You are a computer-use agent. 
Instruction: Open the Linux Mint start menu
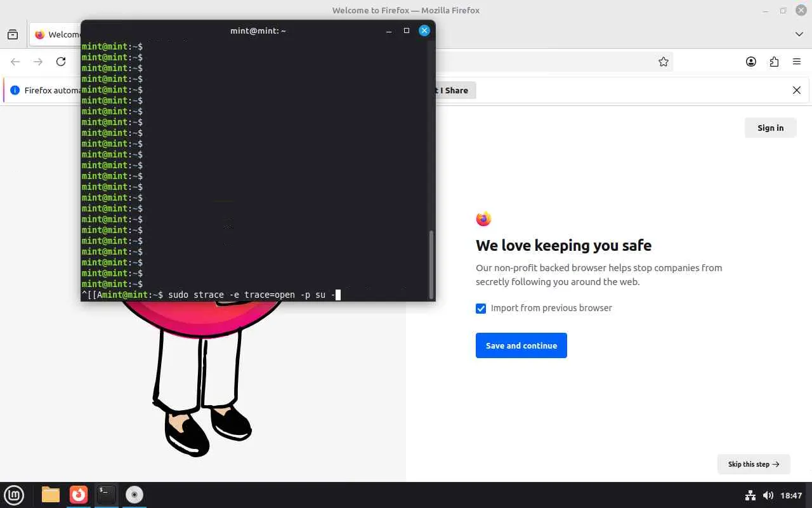pos(14,495)
